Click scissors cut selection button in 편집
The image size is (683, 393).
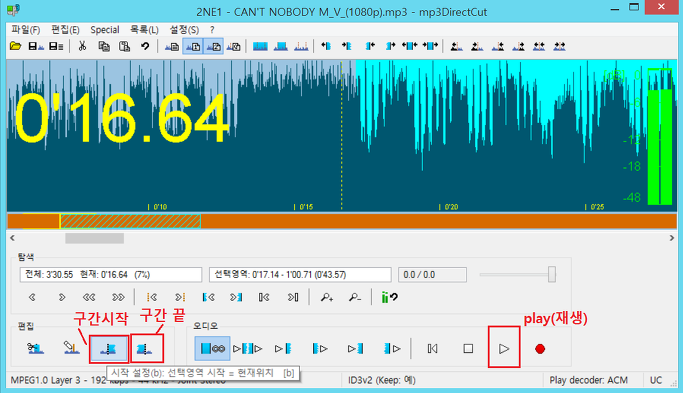tap(35, 348)
